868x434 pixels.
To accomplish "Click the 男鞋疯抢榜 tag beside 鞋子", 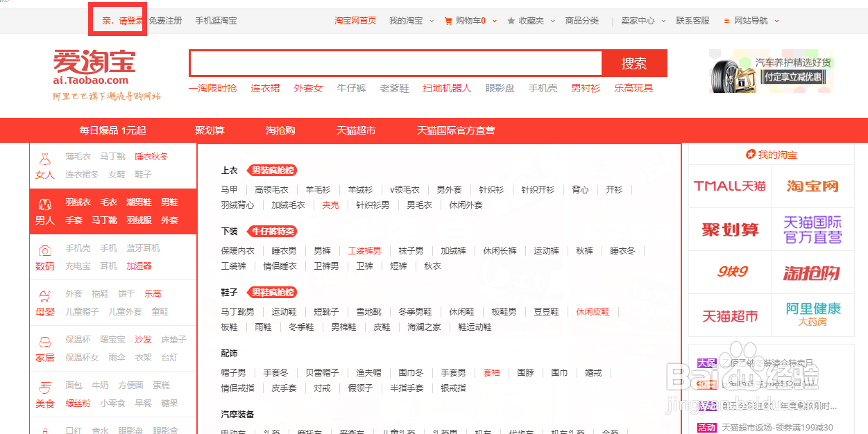I will [x=272, y=293].
